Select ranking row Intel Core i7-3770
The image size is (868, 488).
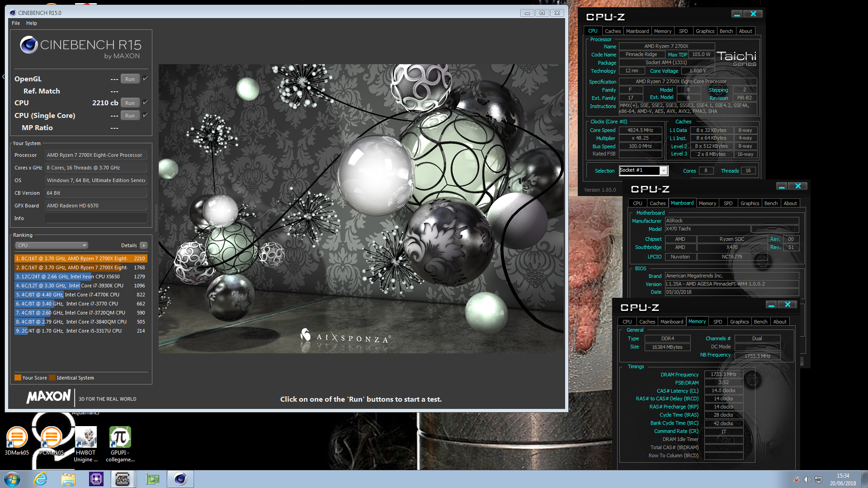(81, 304)
